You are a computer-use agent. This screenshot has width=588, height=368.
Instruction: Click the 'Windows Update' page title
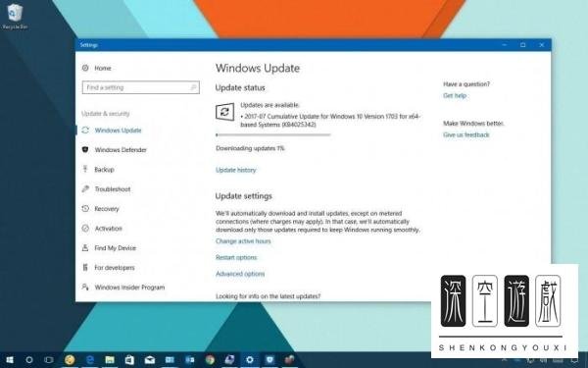(x=258, y=69)
